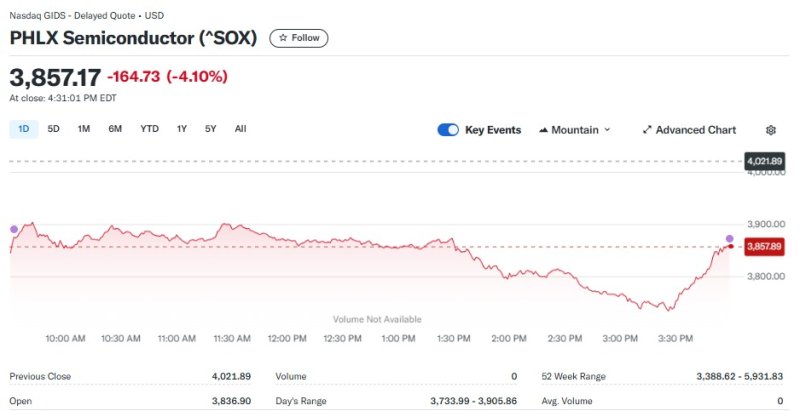
Task: Select the 1Y range tab
Action: 182,129
